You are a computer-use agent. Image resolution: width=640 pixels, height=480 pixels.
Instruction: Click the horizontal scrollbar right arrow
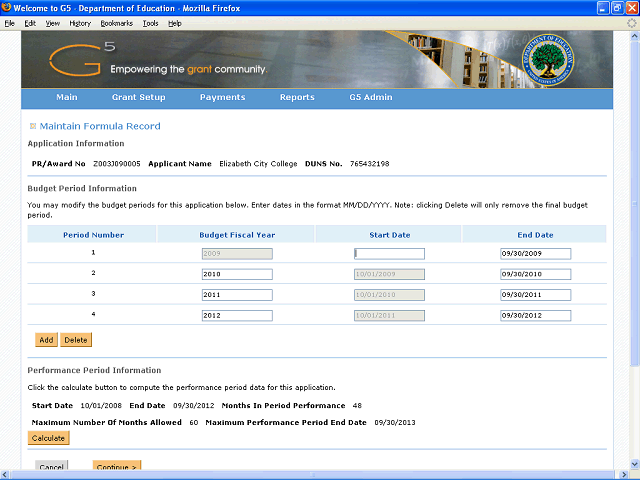tap(623, 475)
